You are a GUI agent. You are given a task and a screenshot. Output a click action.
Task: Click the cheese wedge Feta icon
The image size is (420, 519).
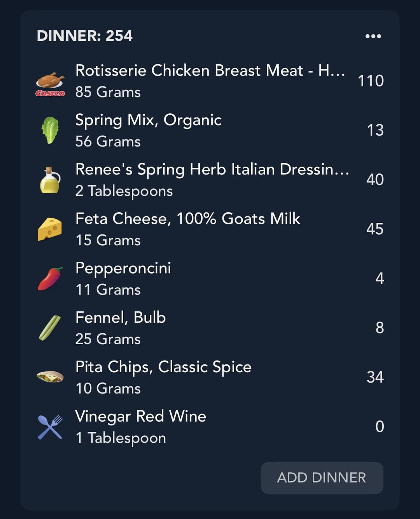(50, 229)
